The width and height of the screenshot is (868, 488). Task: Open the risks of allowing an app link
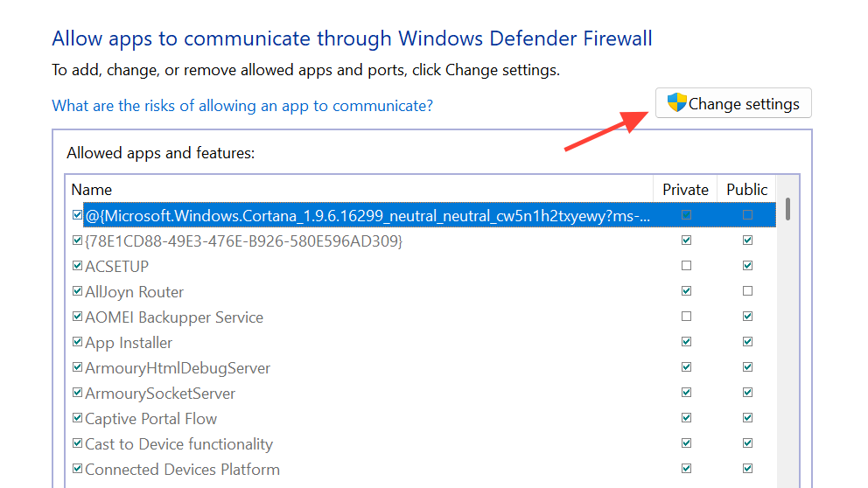242,106
